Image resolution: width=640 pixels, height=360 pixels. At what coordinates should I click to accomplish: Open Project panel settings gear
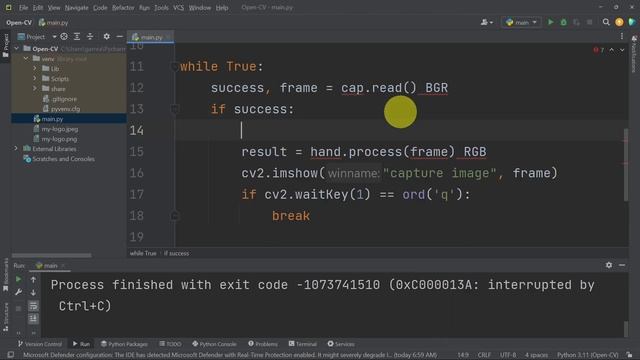coord(107,36)
